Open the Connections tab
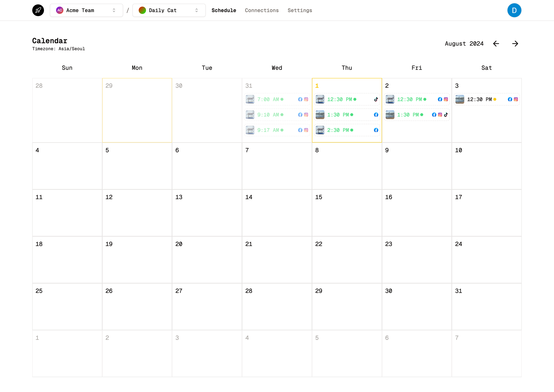Image resolution: width=554 pixels, height=392 pixels. pyautogui.click(x=262, y=10)
